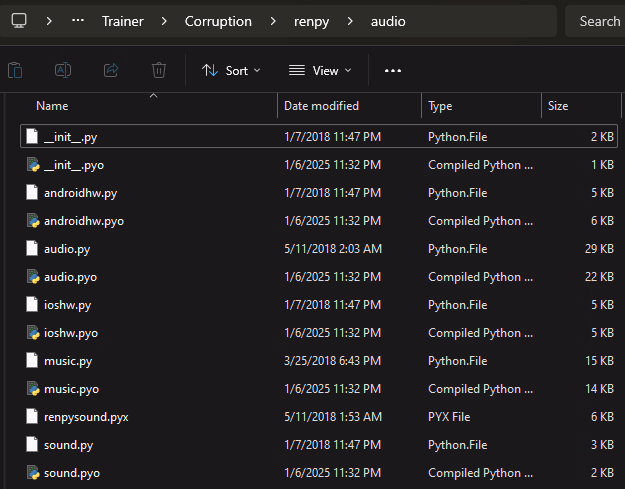Select file named sound.py
The image size is (625, 489).
tap(69, 445)
